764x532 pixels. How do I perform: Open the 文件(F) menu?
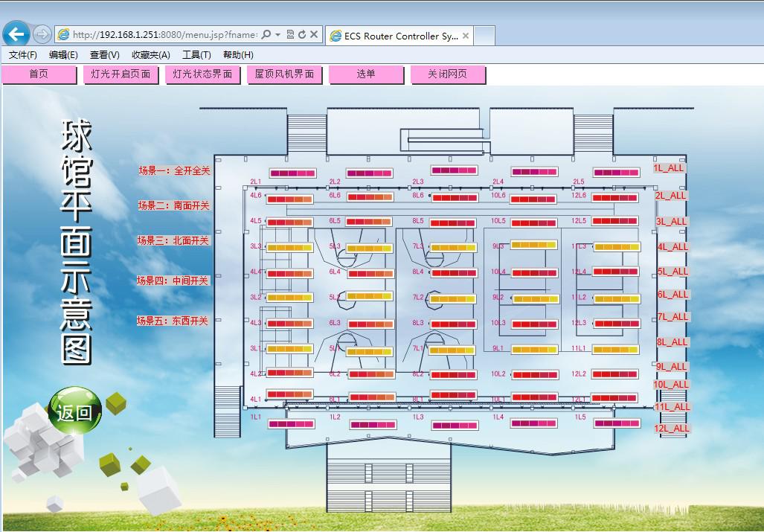point(23,55)
